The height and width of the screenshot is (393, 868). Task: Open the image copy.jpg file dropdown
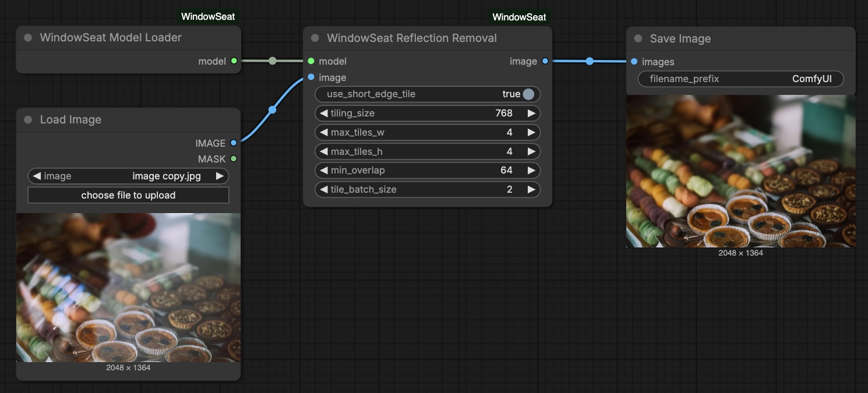(x=128, y=176)
